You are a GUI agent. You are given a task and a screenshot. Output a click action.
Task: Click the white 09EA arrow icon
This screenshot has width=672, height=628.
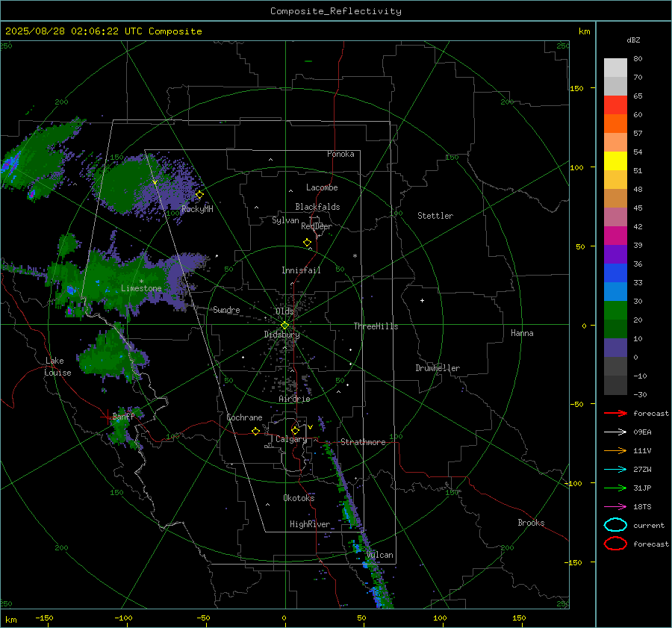(x=615, y=432)
